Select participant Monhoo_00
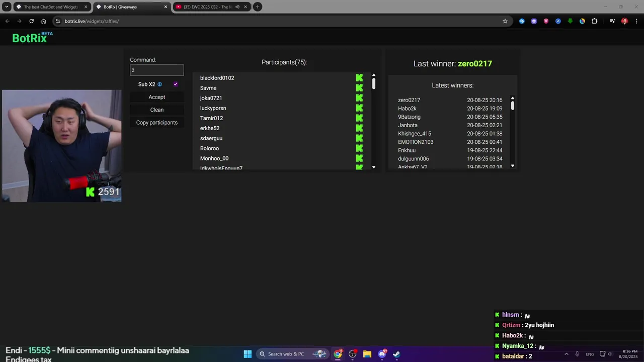Viewport: 644px width, 362px height. click(214, 158)
